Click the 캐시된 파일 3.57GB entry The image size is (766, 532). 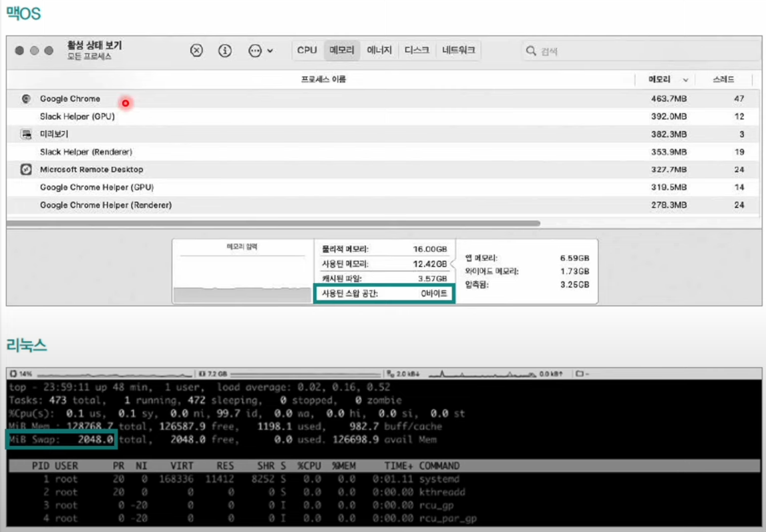pos(384,279)
